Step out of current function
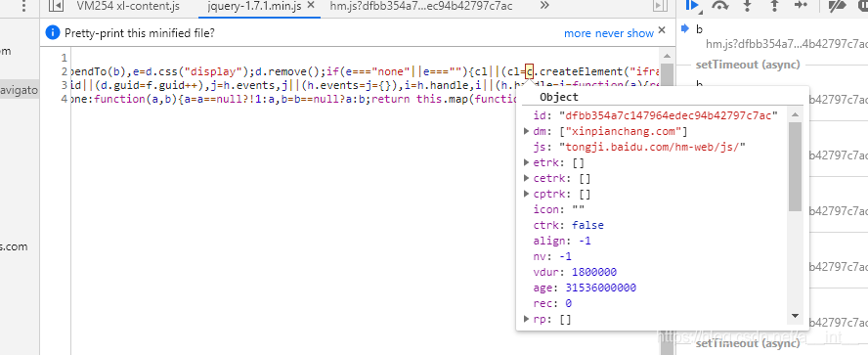 pyautogui.click(x=774, y=5)
